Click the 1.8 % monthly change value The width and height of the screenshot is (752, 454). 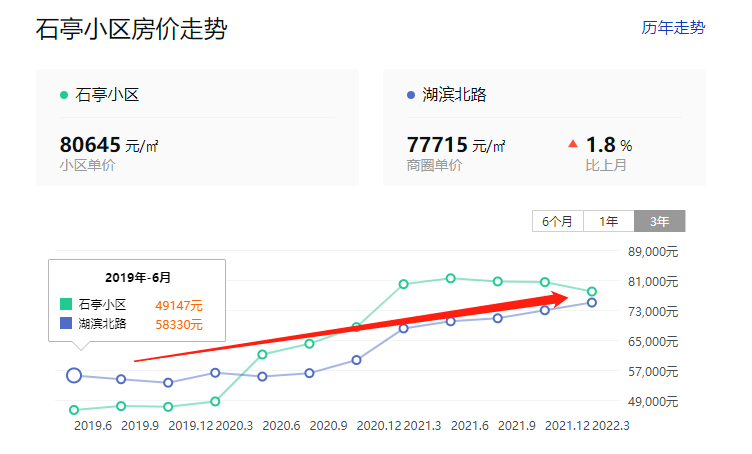coord(609,145)
